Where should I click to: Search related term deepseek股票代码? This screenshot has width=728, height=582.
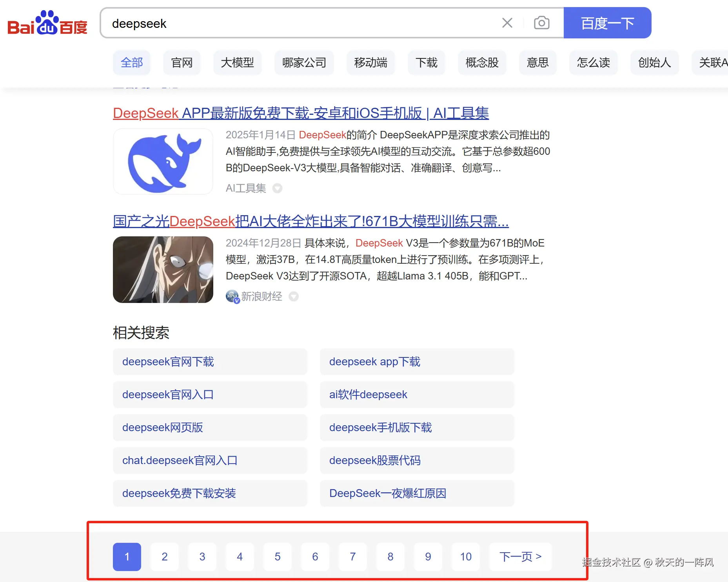click(x=417, y=460)
